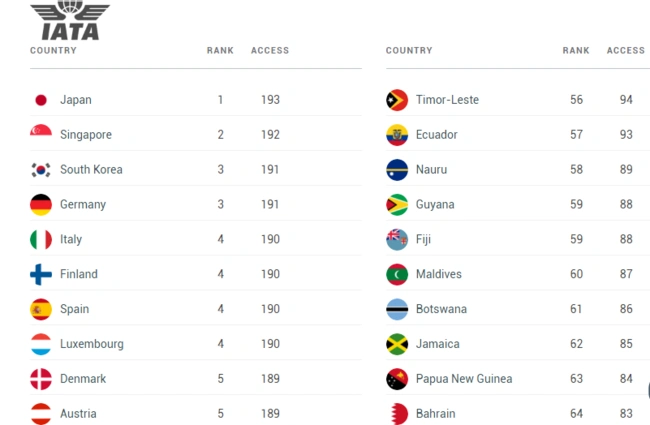This screenshot has height=425, width=650.
Task: Click the Singapore flag icon
Action: tap(41, 134)
